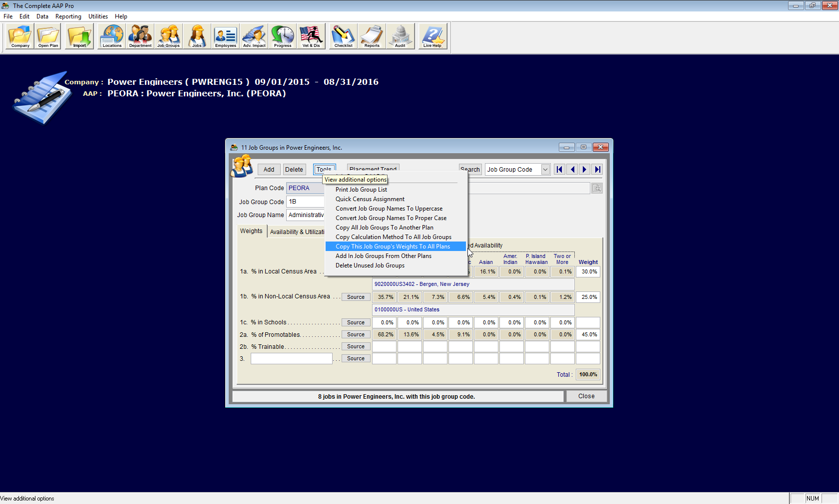839x504 pixels.
Task: Click Source button for % Trainable
Action: pyautogui.click(x=356, y=346)
